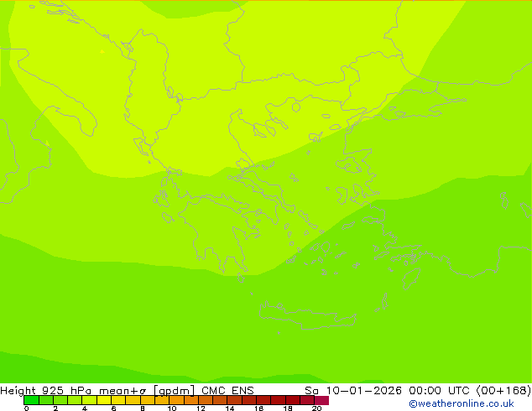The height and width of the screenshot is (411, 532).
Task: Click legend swatch for values 3 to 4
Action: click(x=75, y=400)
